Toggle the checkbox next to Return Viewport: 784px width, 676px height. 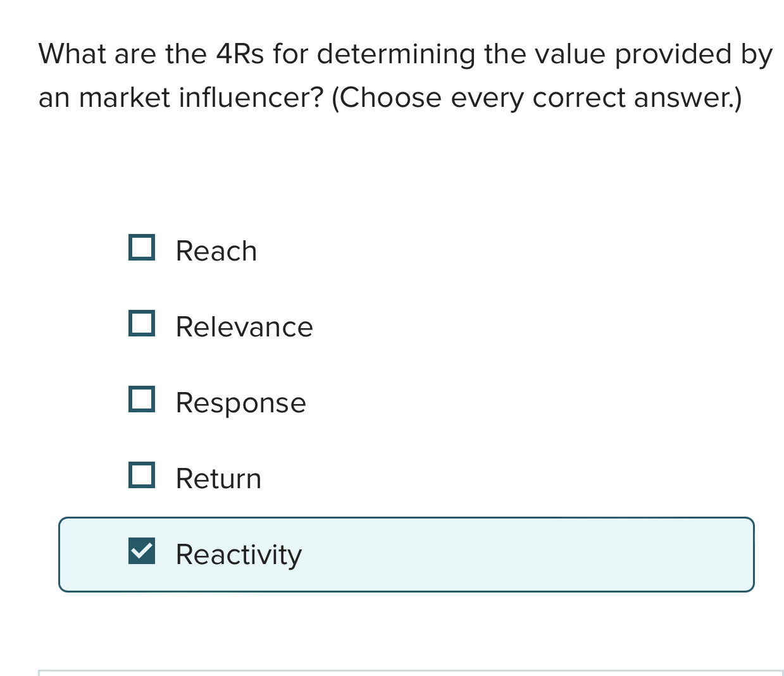point(142,476)
